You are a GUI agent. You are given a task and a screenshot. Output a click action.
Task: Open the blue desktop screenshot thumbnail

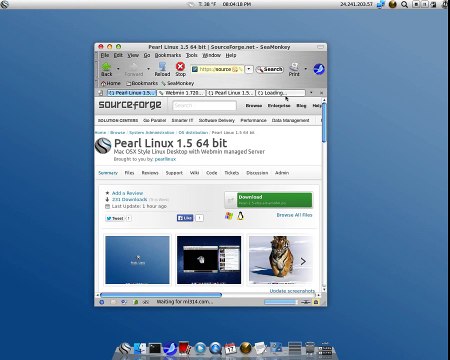137,260
